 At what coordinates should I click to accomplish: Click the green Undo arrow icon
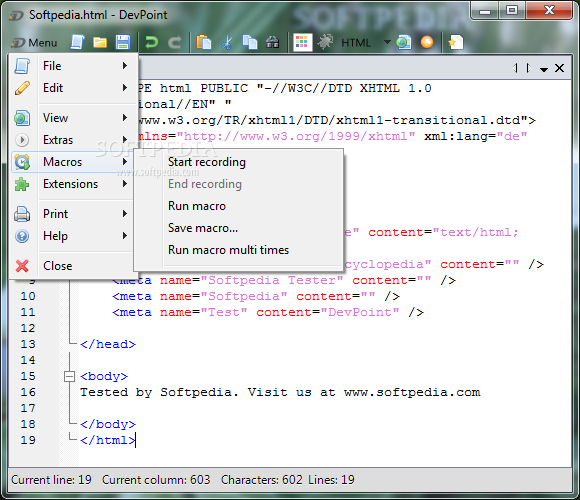[151, 43]
